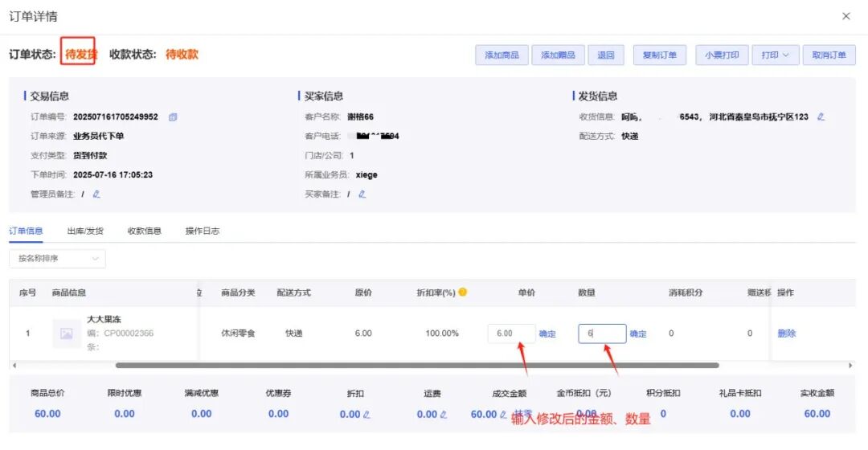
Task: Click the scrollbar left arrow
Action: tap(14, 366)
